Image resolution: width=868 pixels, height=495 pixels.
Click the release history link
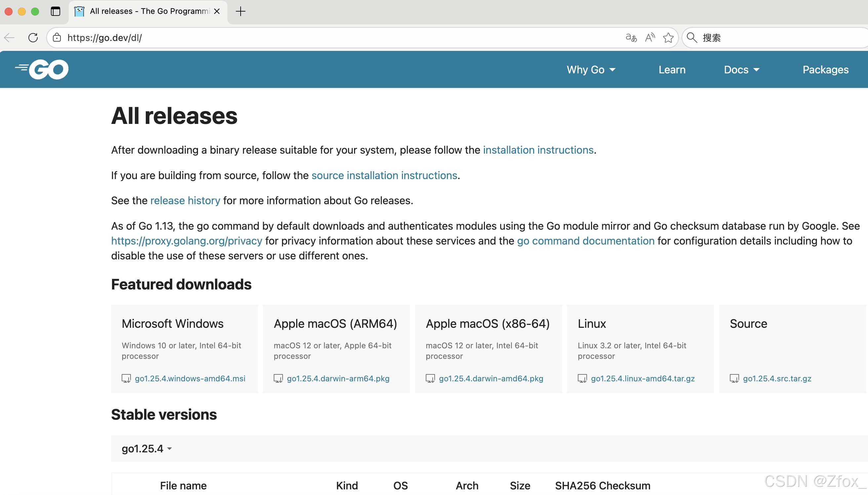[185, 201]
